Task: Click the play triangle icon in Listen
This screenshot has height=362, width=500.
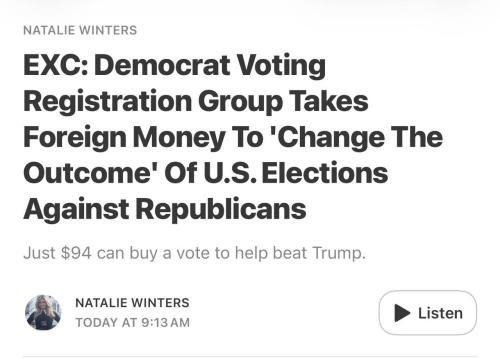Action: 402,313
